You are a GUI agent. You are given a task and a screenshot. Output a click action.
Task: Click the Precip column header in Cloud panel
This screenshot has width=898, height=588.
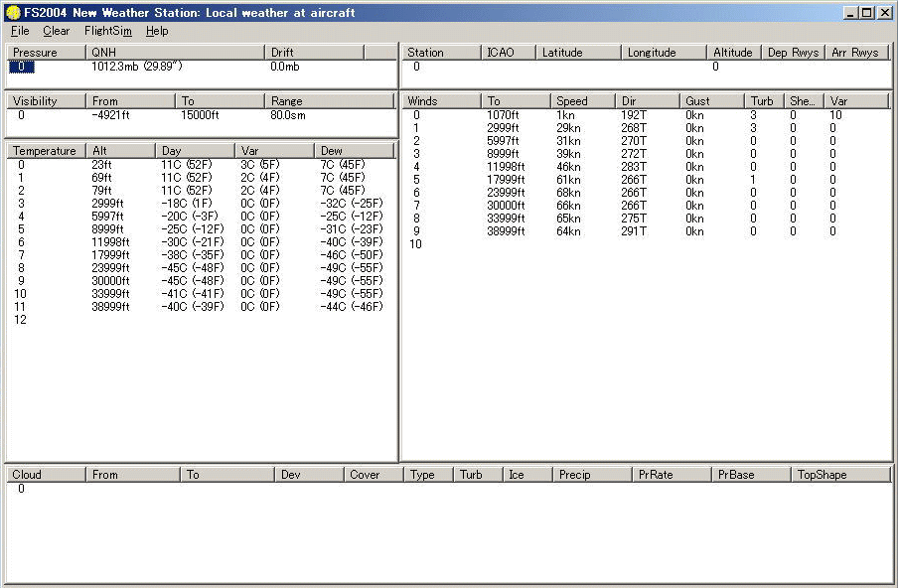(591, 475)
